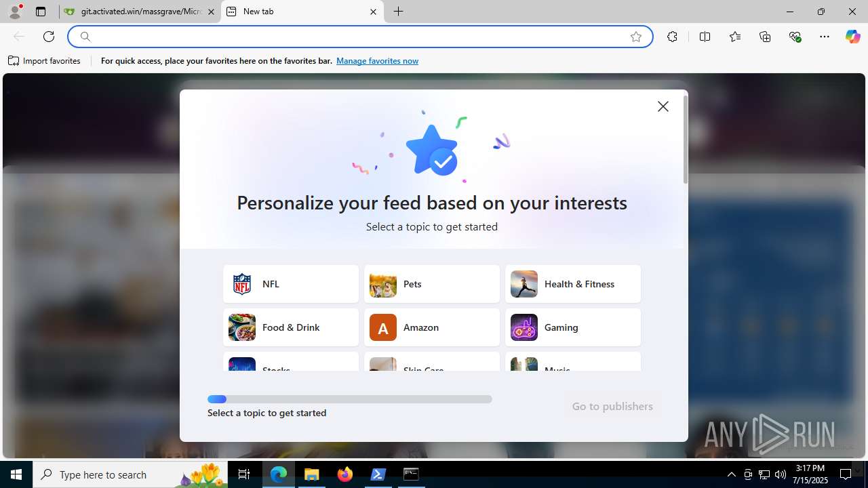Open the Collections icon

tap(765, 37)
